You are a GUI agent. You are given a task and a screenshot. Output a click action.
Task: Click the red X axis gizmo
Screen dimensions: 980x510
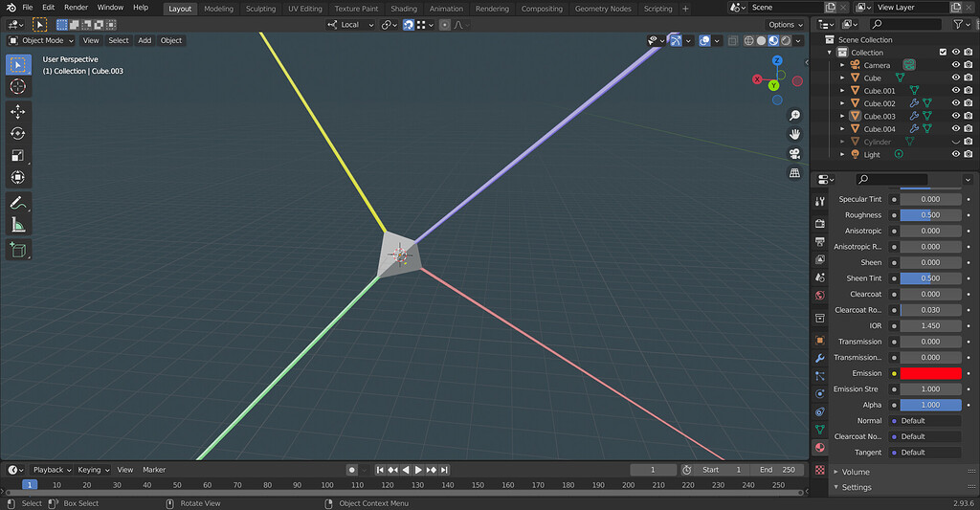click(758, 79)
